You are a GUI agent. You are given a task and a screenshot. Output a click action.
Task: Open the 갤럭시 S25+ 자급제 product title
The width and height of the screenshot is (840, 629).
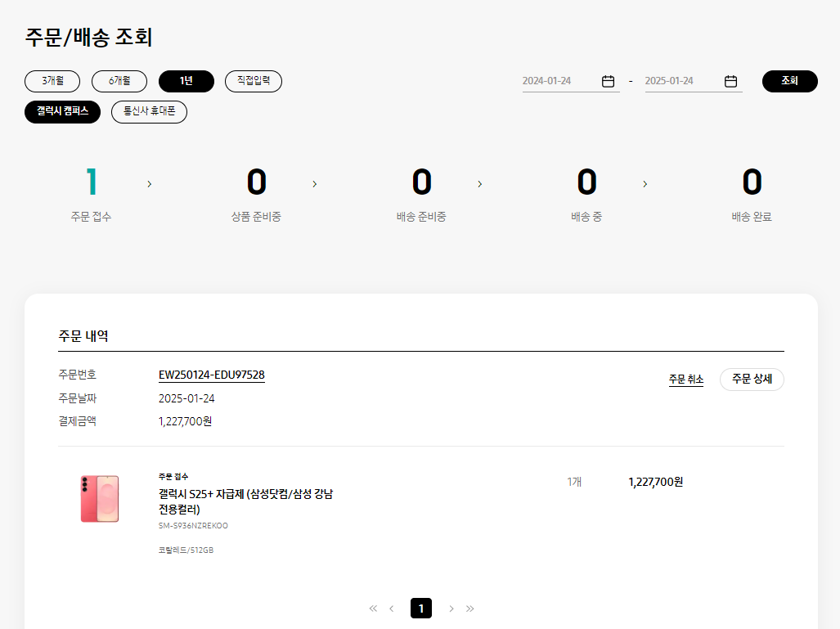click(246, 501)
